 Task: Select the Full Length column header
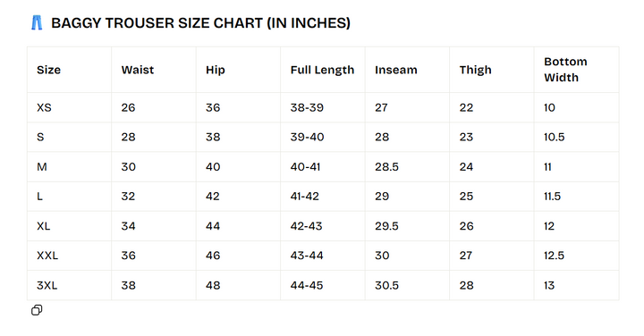[322, 70]
